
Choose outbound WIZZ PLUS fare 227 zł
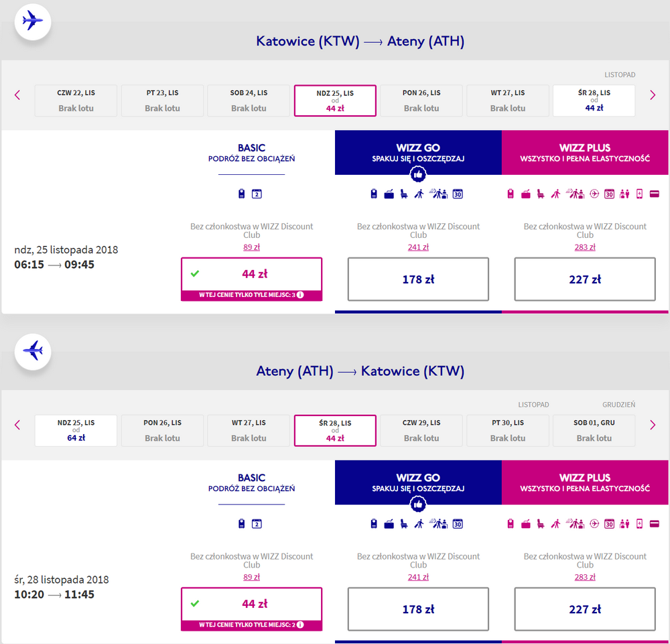point(584,279)
